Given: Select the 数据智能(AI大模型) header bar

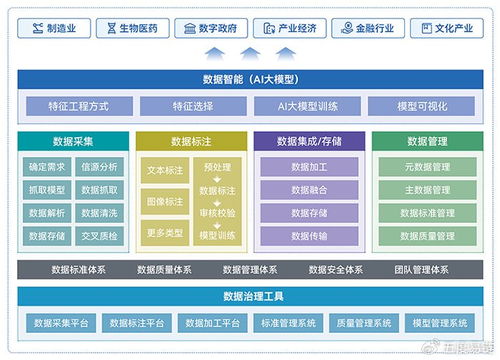Looking at the screenshot, I should tap(250, 79).
